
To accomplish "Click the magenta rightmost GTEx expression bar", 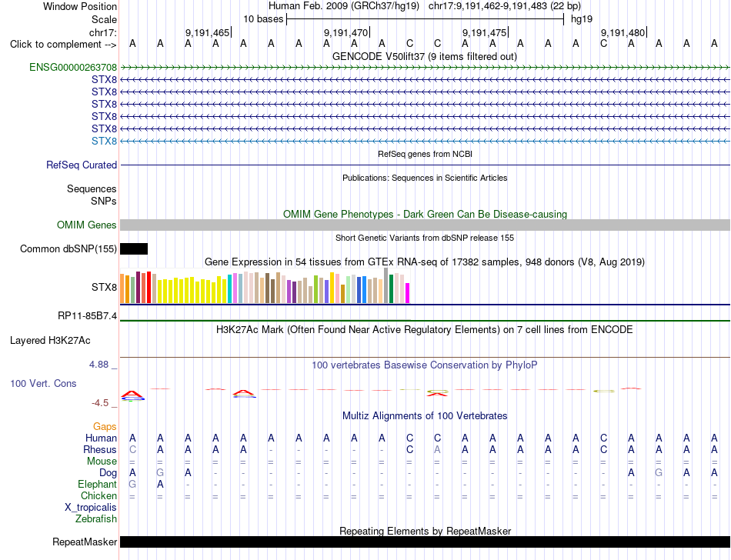I will pos(408,293).
